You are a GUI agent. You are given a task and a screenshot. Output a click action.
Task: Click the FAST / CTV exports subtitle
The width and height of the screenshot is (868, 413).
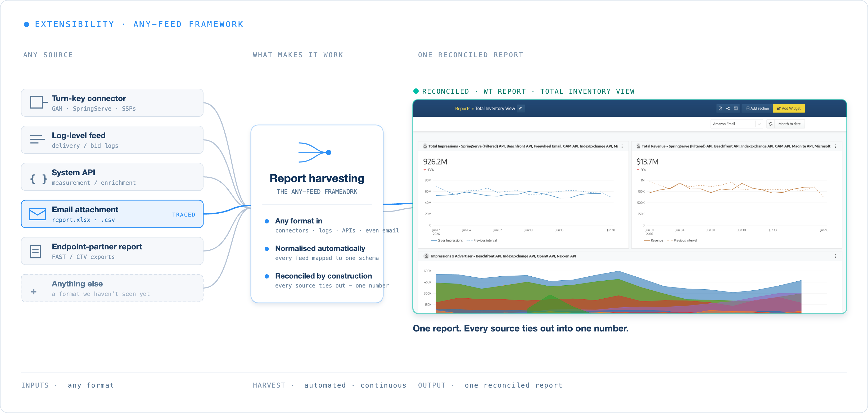[83, 257]
